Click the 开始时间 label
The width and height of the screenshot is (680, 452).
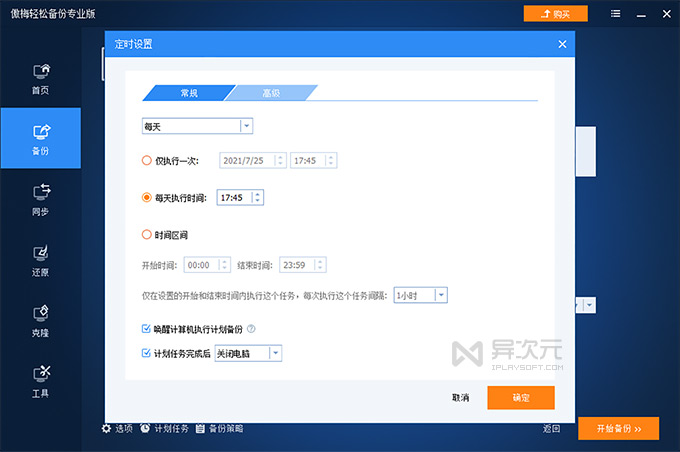pyautogui.click(x=160, y=265)
